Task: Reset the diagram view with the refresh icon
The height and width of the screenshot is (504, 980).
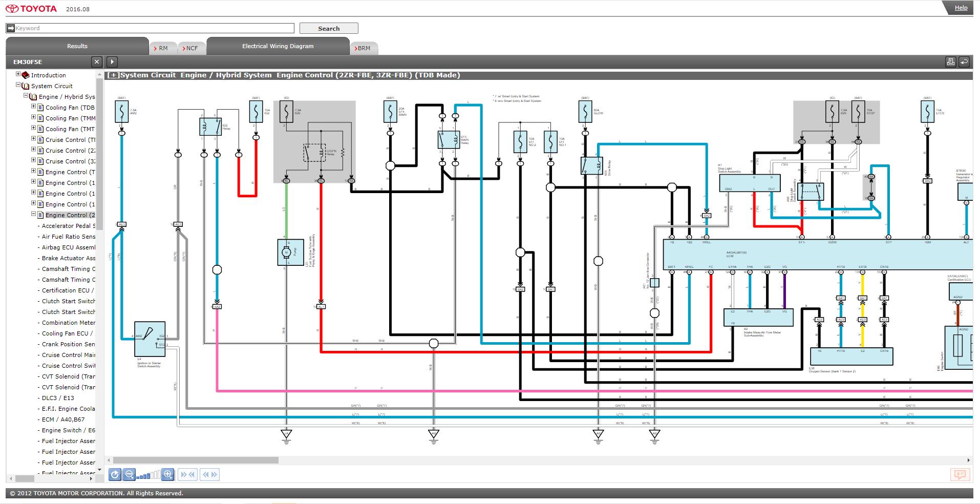Action: 115,475
